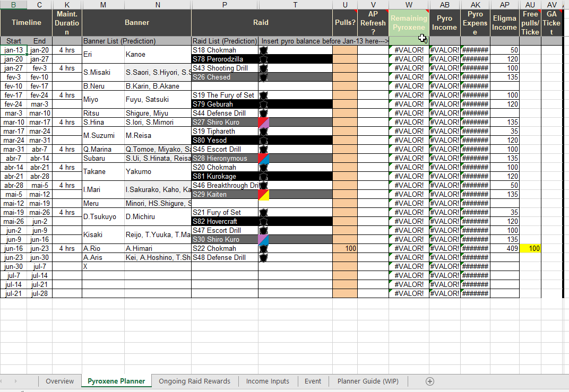569x392 pixels.
Task: Select Raid List (Prediction) cell
Action: [225, 41]
